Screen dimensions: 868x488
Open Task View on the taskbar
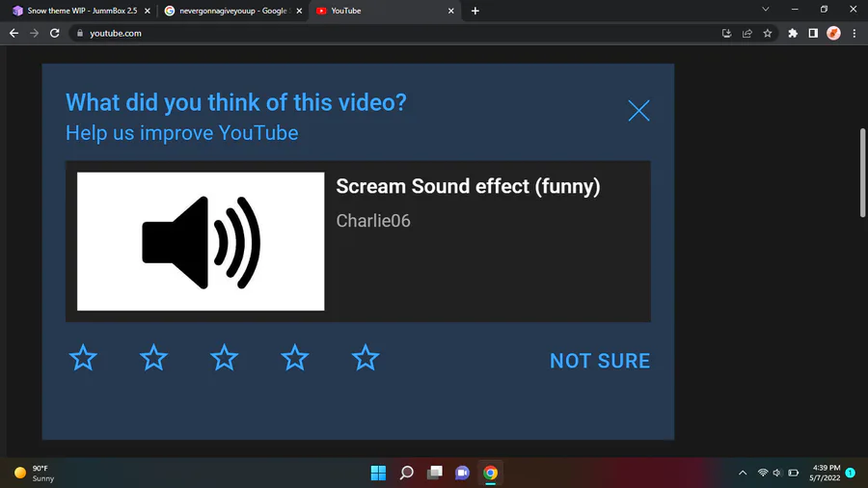point(435,473)
